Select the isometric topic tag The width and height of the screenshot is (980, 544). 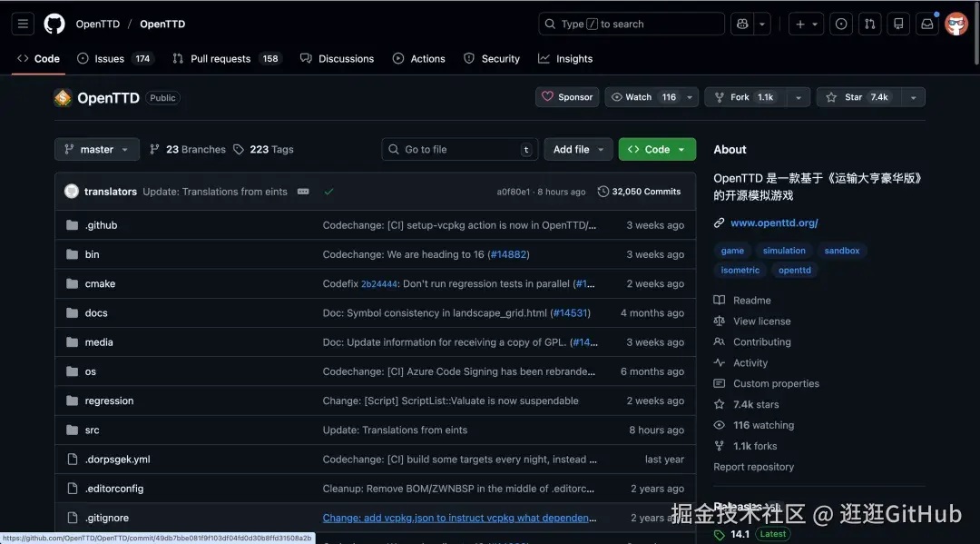point(740,270)
